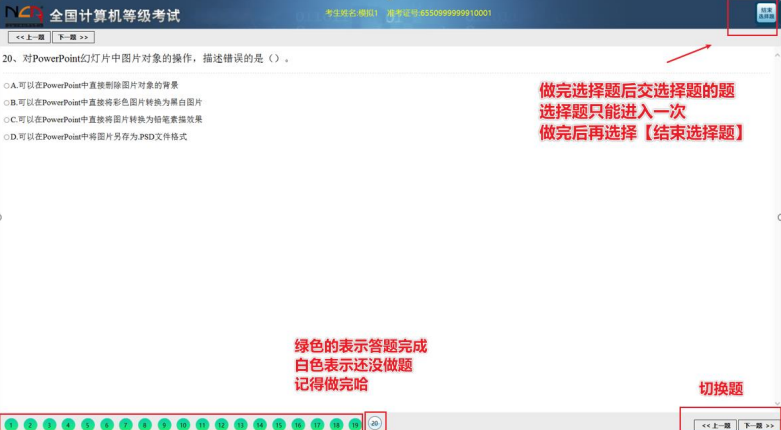Select question 8 green circle
The width and height of the screenshot is (781, 430).
coord(145,425)
